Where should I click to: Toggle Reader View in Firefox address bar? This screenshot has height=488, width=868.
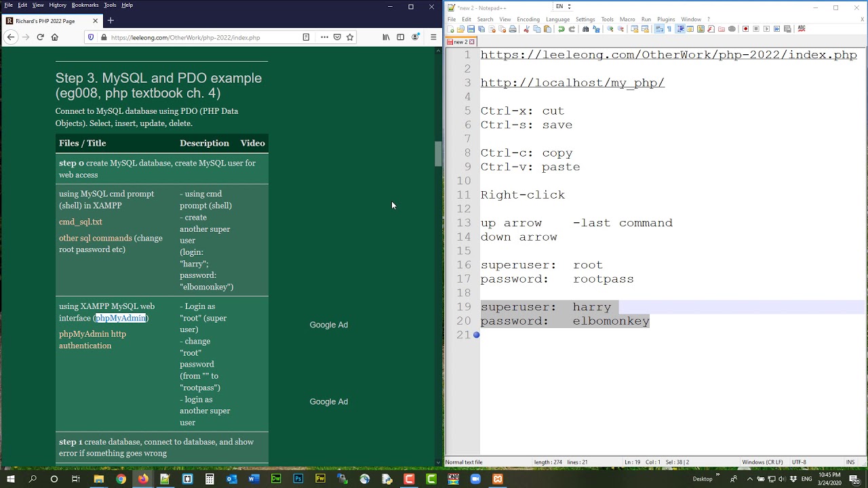[x=306, y=37]
